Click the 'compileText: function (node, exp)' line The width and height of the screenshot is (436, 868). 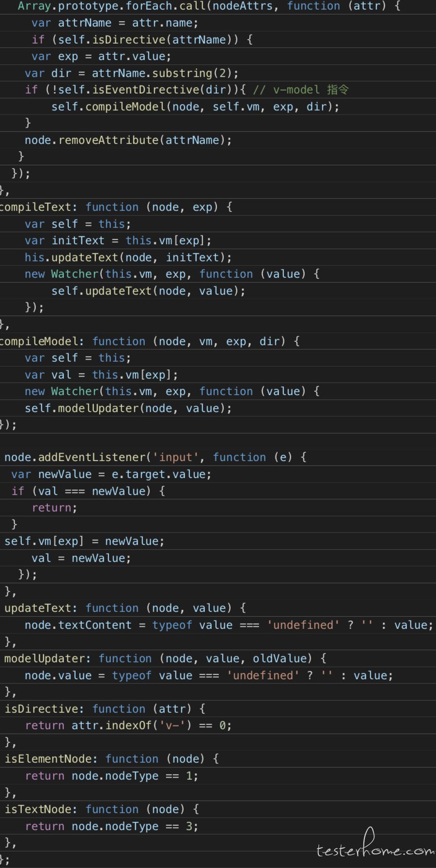(x=116, y=207)
